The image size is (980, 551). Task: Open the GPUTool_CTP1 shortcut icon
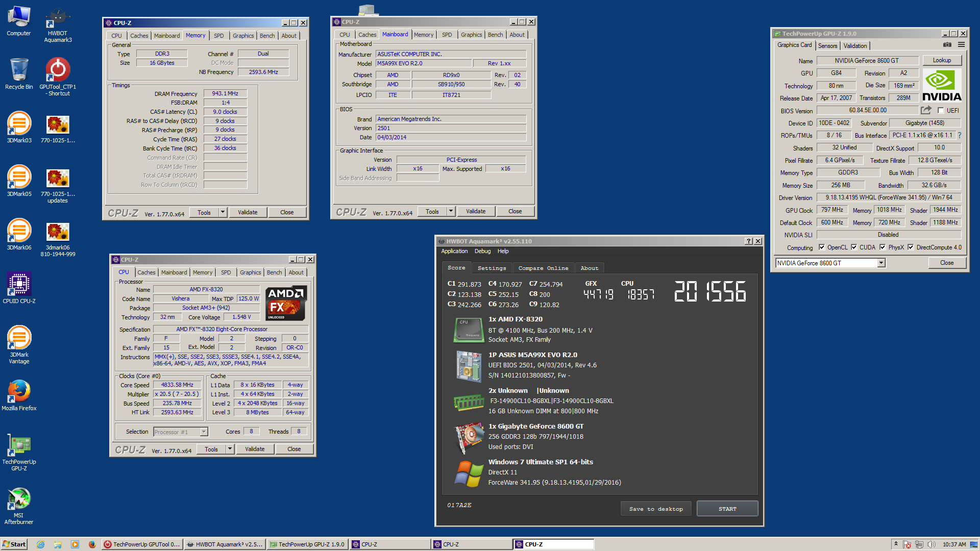coord(58,77)
